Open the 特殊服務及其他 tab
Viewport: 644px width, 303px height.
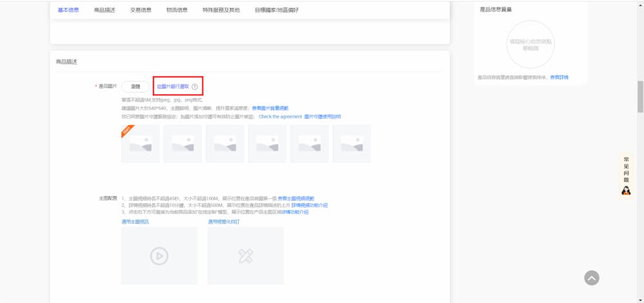coord(221,10)
